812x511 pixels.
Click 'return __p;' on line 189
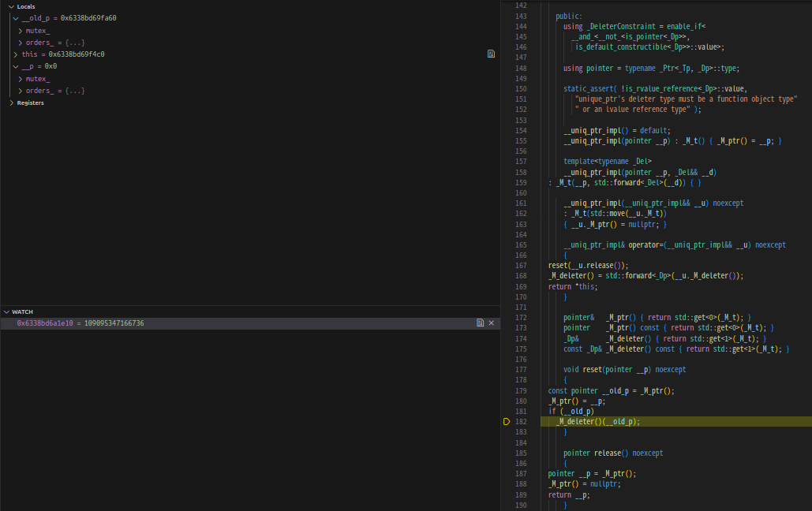(569, 495)
